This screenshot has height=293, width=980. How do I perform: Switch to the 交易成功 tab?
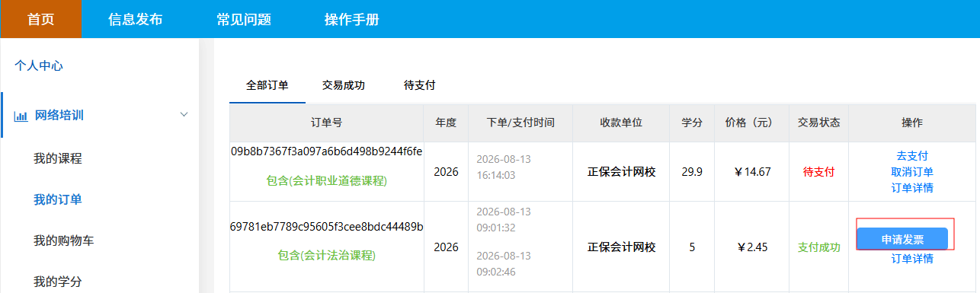coord(344,85)
